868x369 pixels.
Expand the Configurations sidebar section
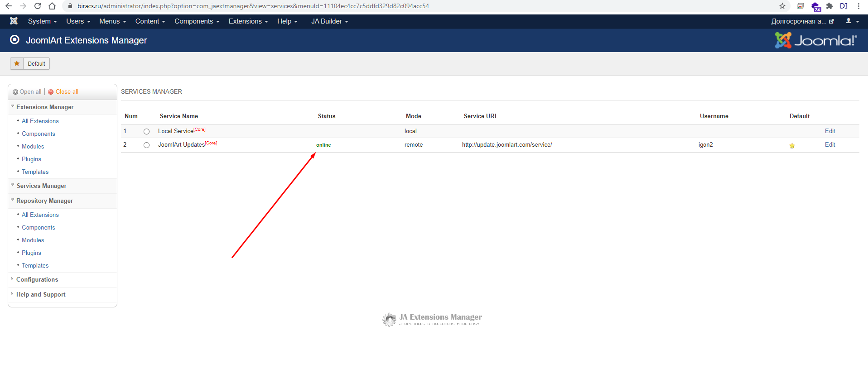coord(63,280)
